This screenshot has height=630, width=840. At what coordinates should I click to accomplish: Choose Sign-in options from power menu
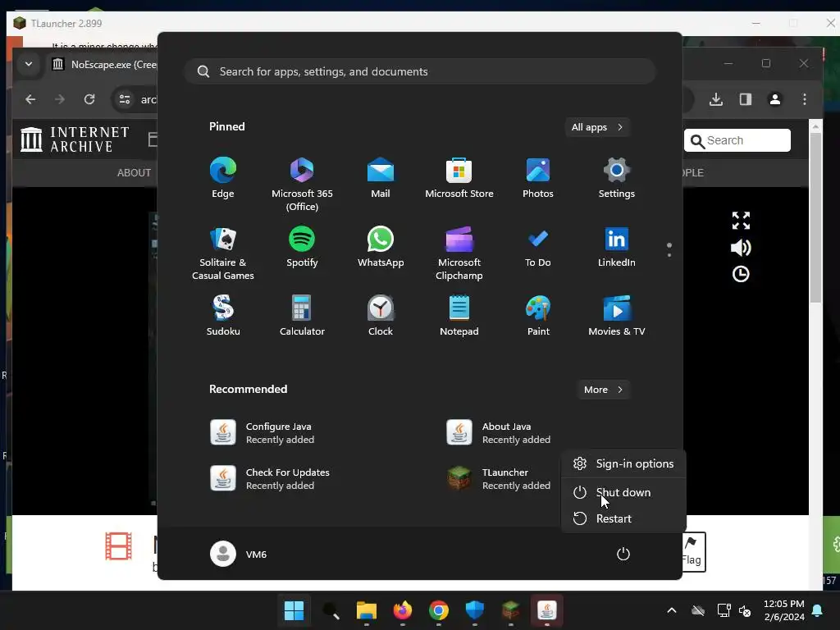click(x=623, y=463)
